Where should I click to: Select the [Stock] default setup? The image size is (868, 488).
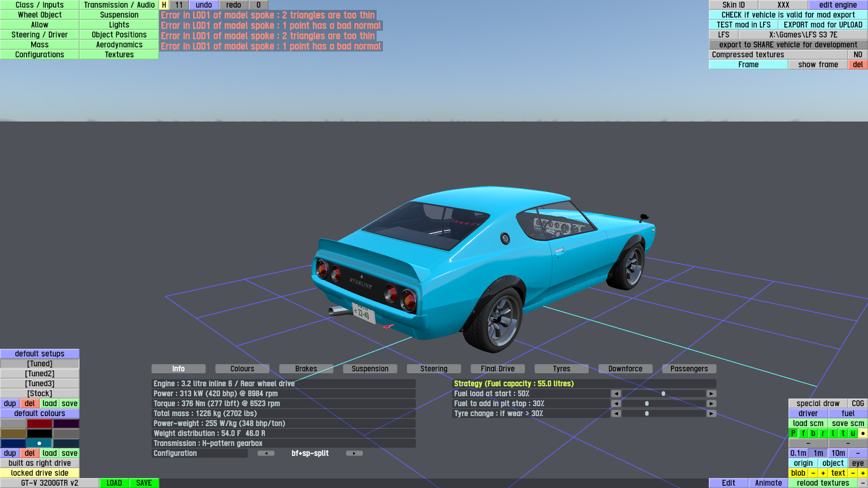tap(40, 394)
